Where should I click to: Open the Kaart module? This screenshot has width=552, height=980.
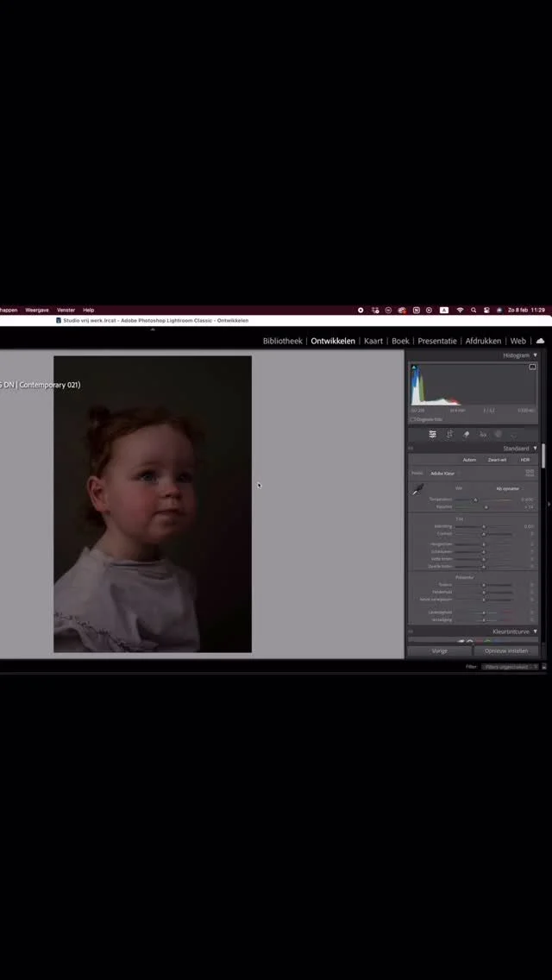point(373,342)
